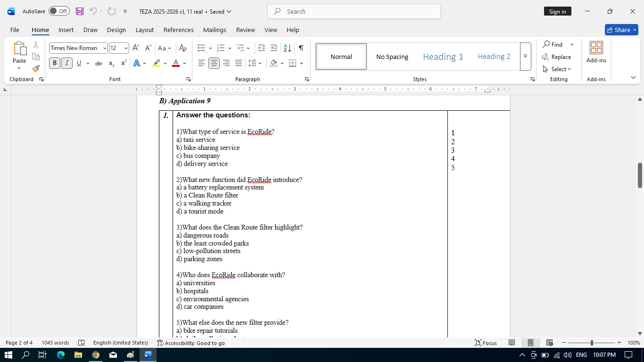Increase paragraph indent
The image size is (644, 362).
pos(274,48)
